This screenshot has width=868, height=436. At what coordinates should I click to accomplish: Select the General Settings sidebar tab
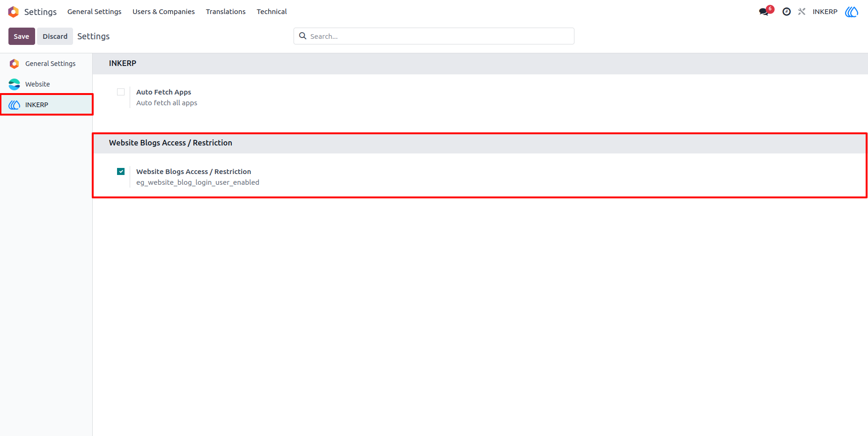[46, 64]
